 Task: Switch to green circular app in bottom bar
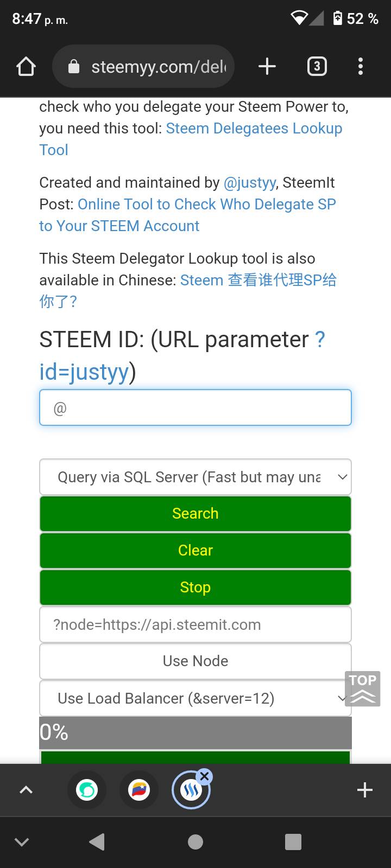tap(87, 790)
